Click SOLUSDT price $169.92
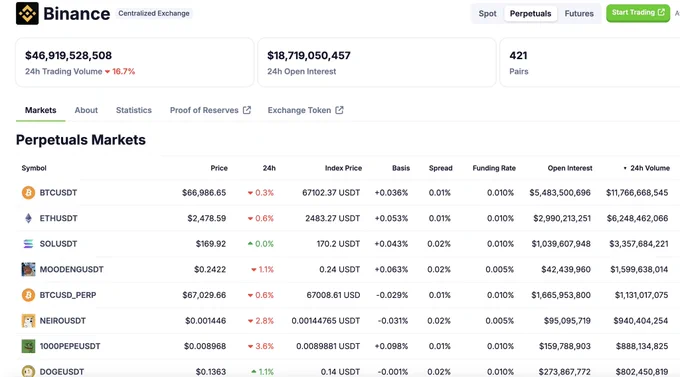680x377 pixels. (x=211, y=244)
